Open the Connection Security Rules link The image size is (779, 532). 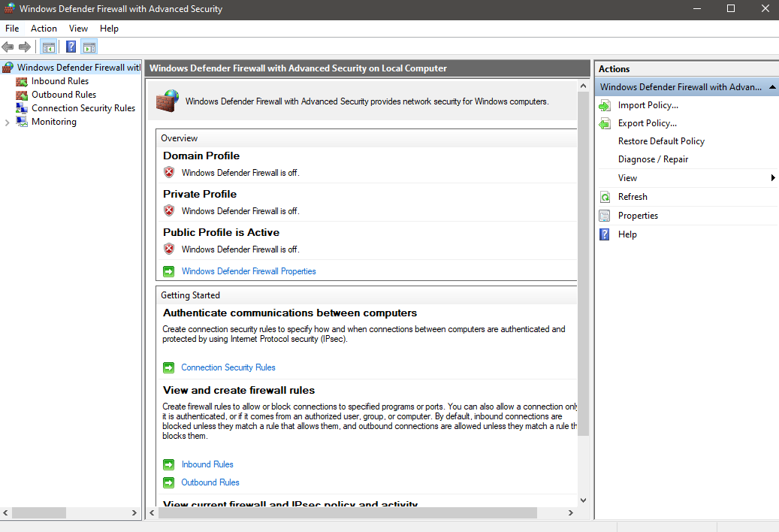228,367
